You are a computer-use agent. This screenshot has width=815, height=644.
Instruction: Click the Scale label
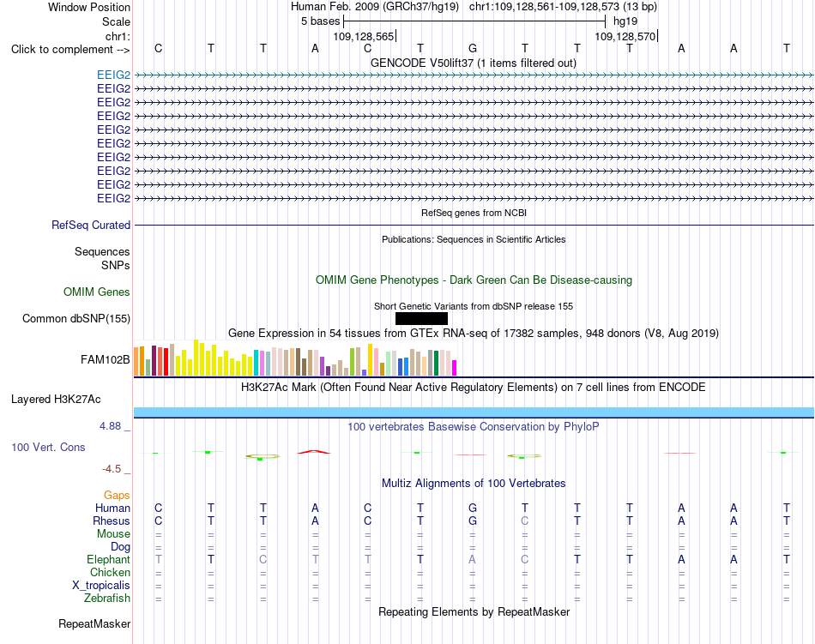coord(116,21)
